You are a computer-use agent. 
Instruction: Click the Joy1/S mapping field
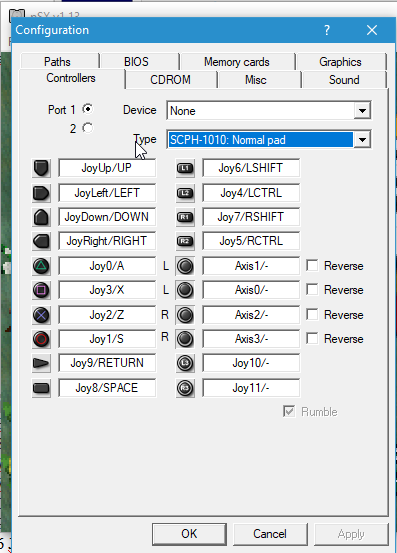pos(107,339)
